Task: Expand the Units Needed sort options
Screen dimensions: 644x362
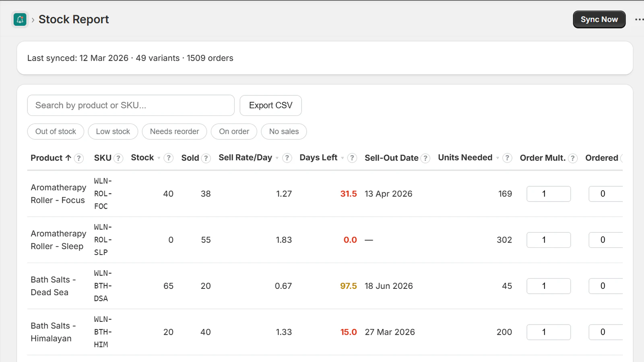Action: (498, 158)
